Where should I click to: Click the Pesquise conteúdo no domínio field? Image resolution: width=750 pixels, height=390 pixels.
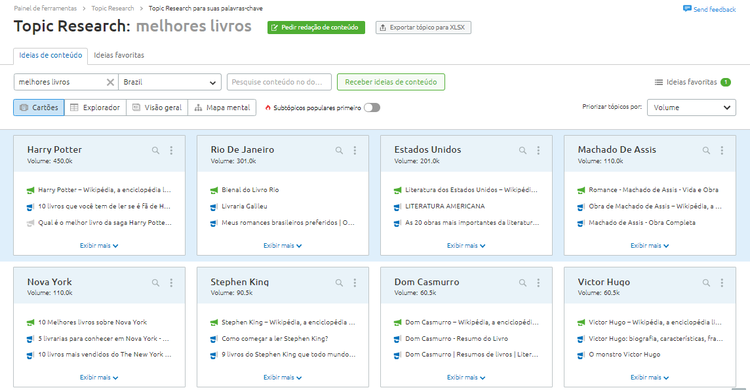[279, 82]
